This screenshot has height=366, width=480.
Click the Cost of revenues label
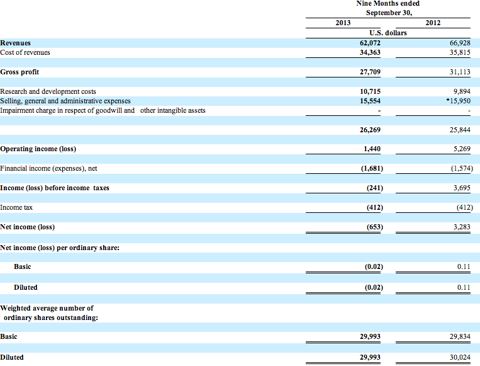coord(25,52)
